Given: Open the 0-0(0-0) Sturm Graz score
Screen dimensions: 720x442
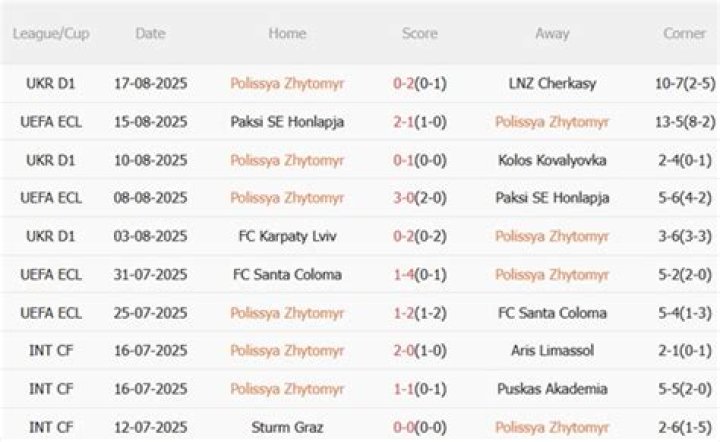Looking at the screenshot, I should (420, 426).
